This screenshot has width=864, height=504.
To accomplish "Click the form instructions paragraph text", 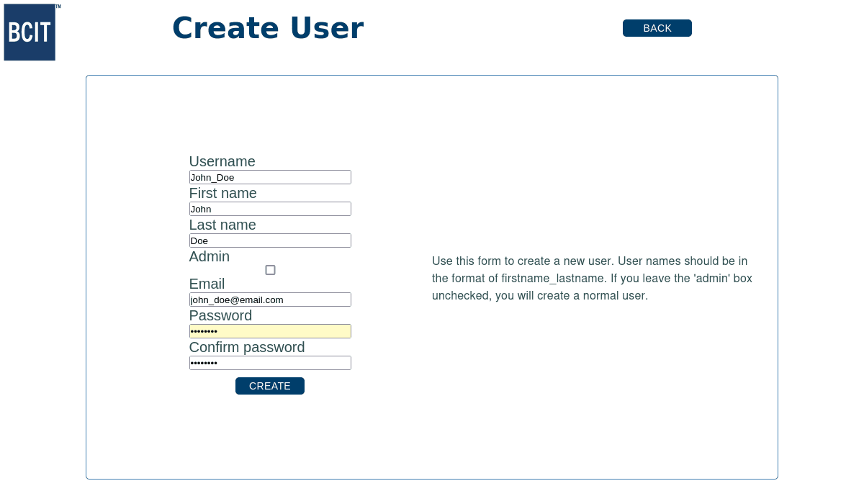I will [x=592, y=278].
